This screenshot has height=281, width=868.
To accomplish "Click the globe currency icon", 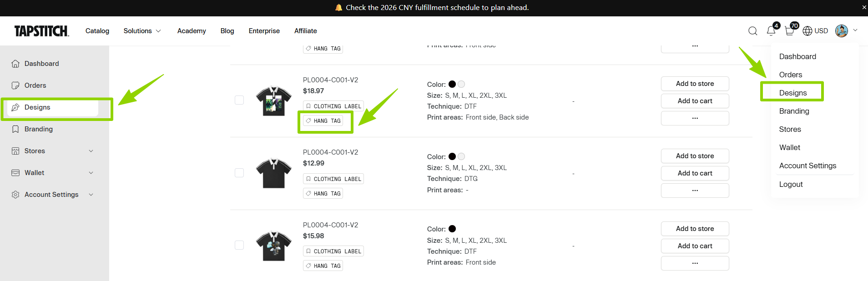I will [x=807, y=31].
